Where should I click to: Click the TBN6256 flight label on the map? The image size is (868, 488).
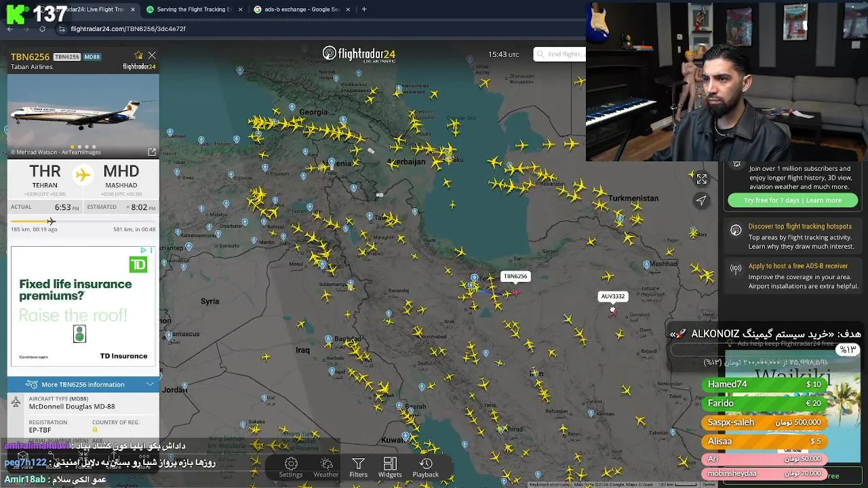(515, 277)
